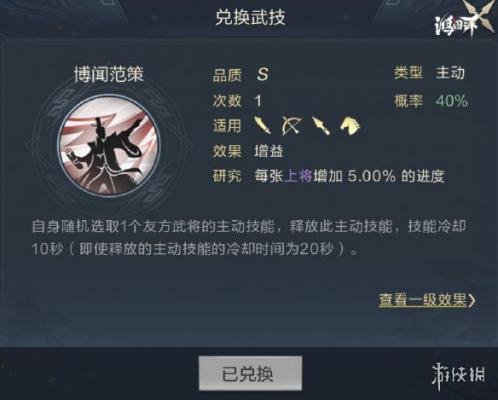Click the skill description text
This screenshot has height=400, width=498.
[x=249, y=237]
